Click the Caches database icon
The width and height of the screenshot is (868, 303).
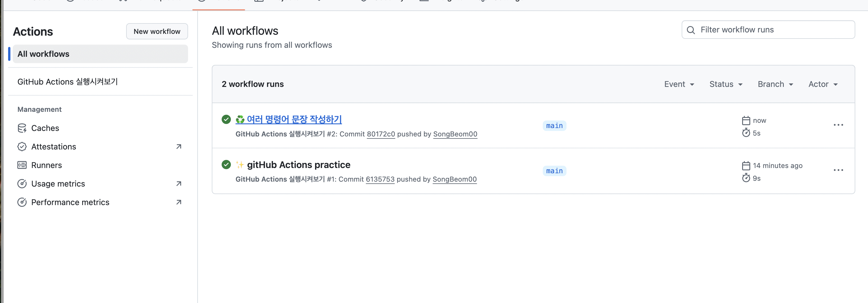pos(22,128)
